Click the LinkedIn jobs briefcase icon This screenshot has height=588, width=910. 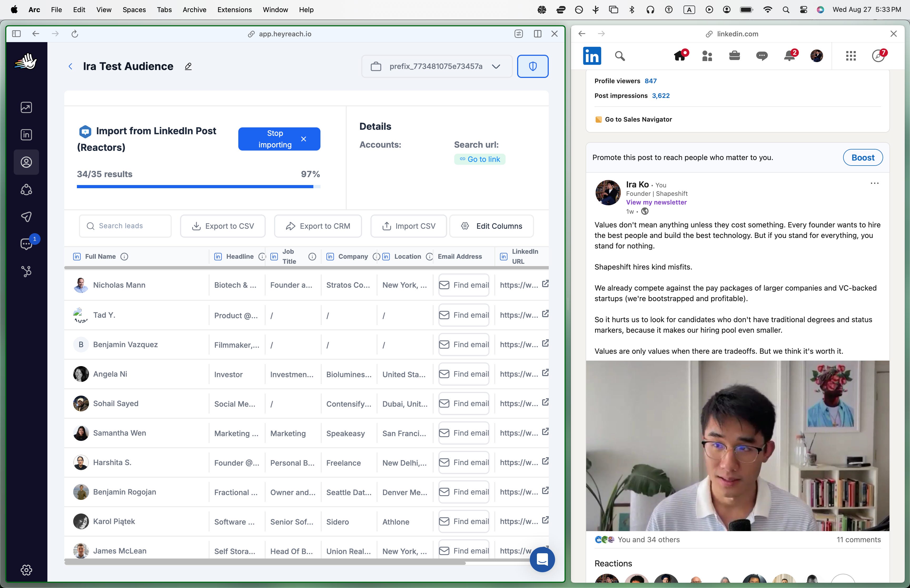point(734,56)
